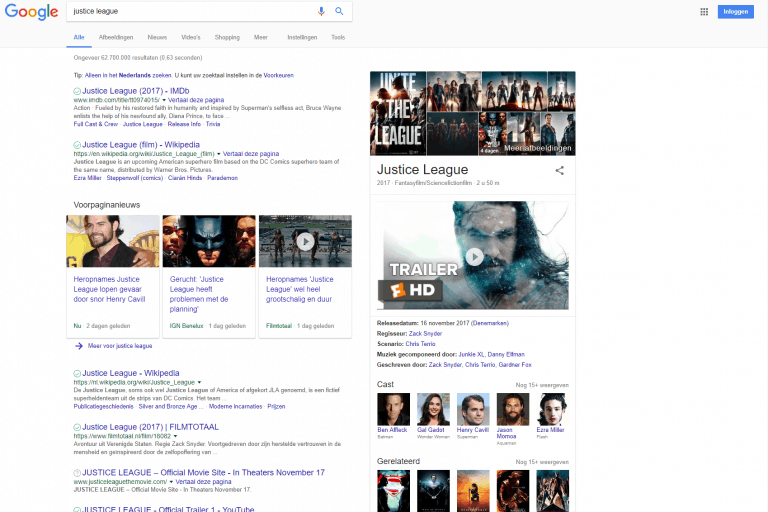Open Henry Cavill cast photo
The width and height of the screenshot is (768, 512).
(473, 409)
